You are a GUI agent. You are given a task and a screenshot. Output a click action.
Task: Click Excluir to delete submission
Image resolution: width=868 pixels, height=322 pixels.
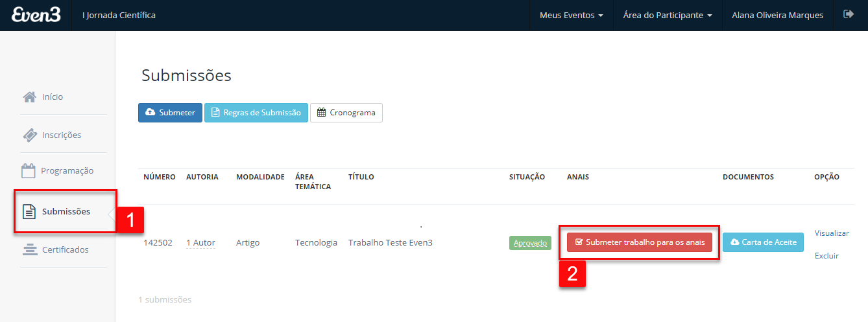click(826, 256)
